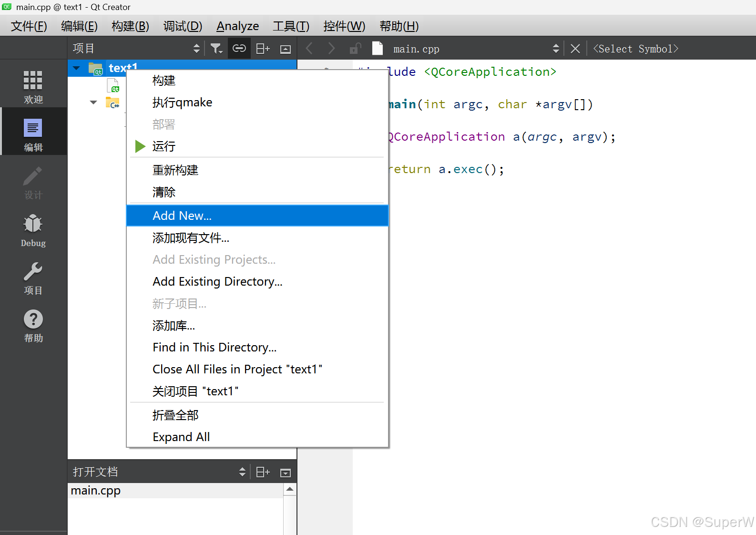Select the .pro file icon in tree
Viewport: 756px width, 535px height.
[113, 86]
